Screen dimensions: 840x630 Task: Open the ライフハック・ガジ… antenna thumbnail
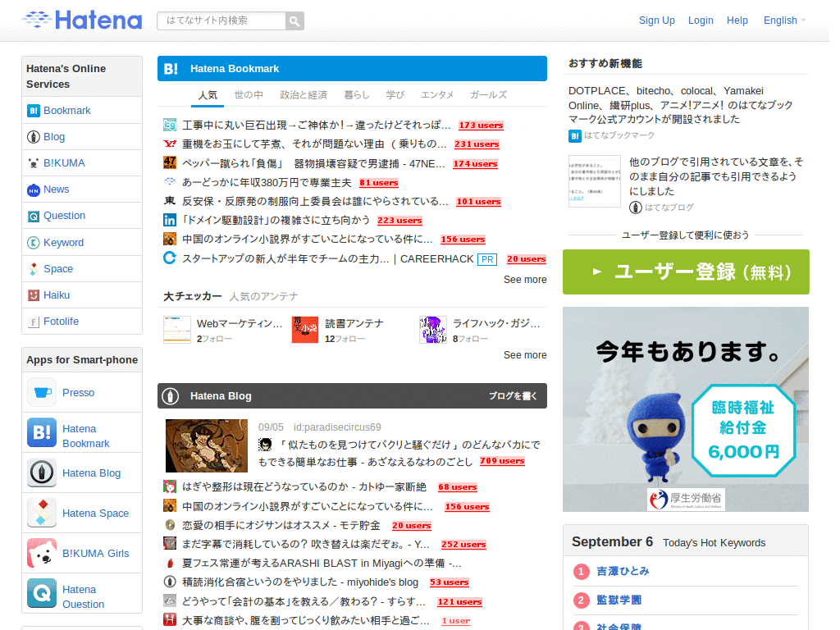tap(433, 330)
